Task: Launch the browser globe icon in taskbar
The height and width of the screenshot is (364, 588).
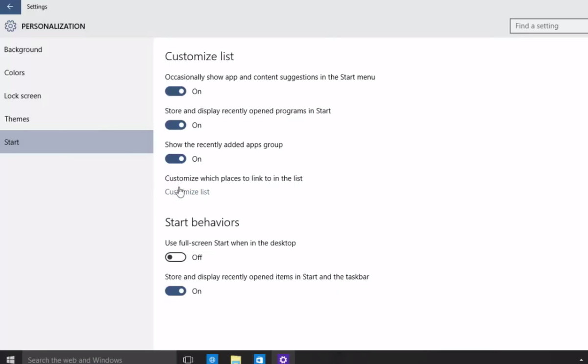Action: (212, 360)
